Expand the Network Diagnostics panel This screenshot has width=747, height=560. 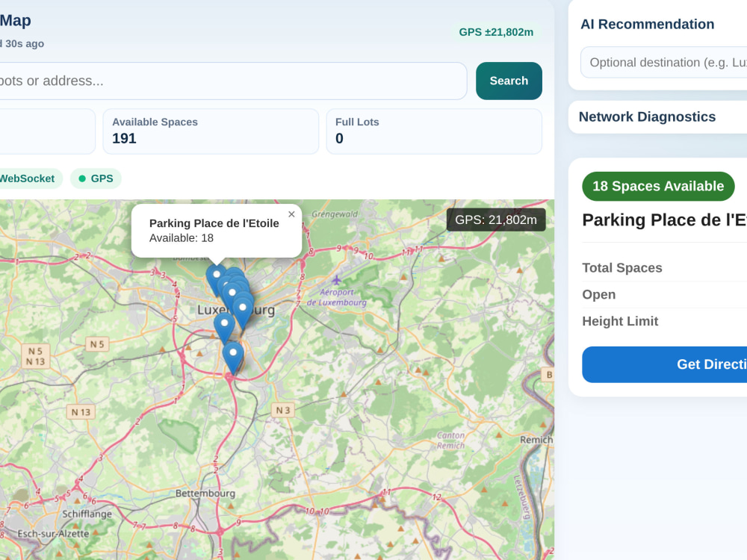point(658,116)
